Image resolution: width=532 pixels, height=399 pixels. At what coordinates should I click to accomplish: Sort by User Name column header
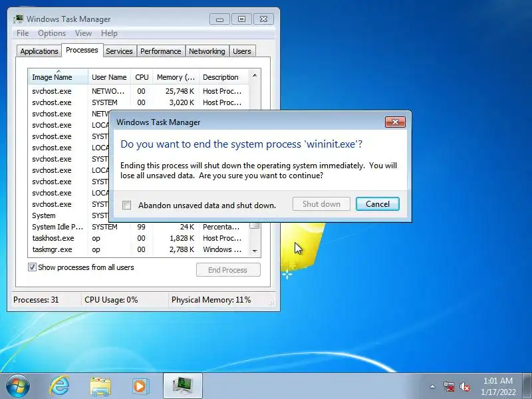pos(109,77)
